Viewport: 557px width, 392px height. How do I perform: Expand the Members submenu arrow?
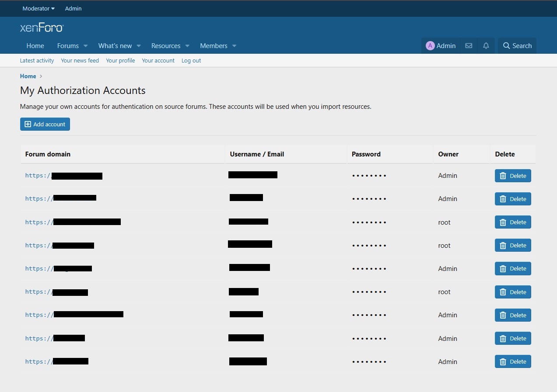coord(235,46)
